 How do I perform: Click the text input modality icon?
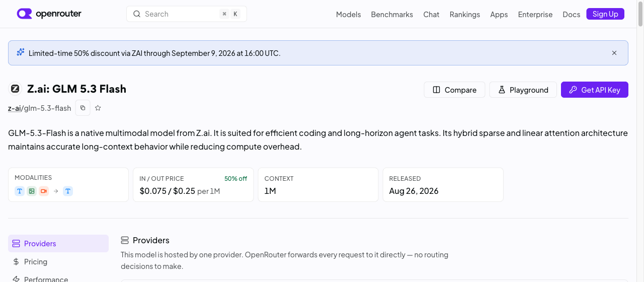[x=20, y=191]
